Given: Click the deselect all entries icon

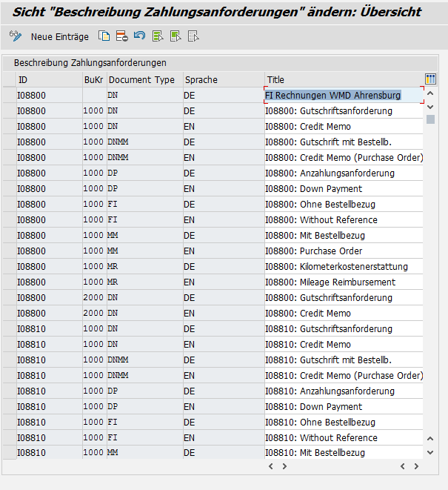Looking at the screenshot, I should click(x=193, y=36).
